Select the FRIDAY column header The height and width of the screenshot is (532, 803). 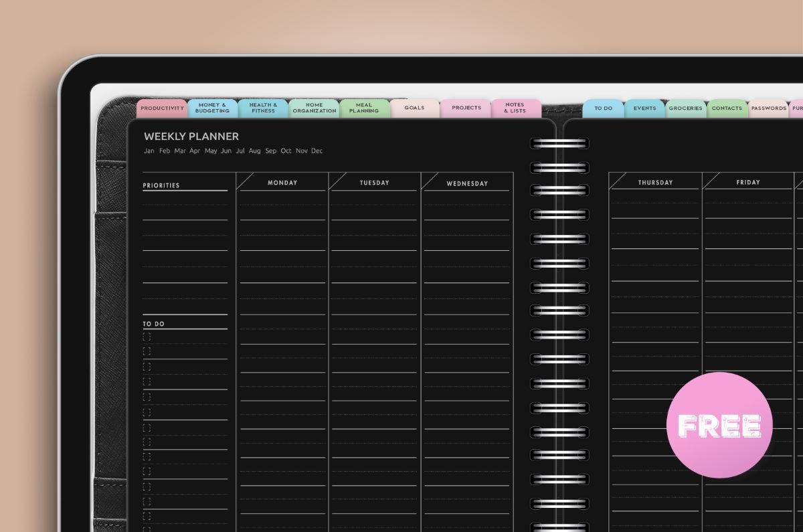[x=748, y=183]
